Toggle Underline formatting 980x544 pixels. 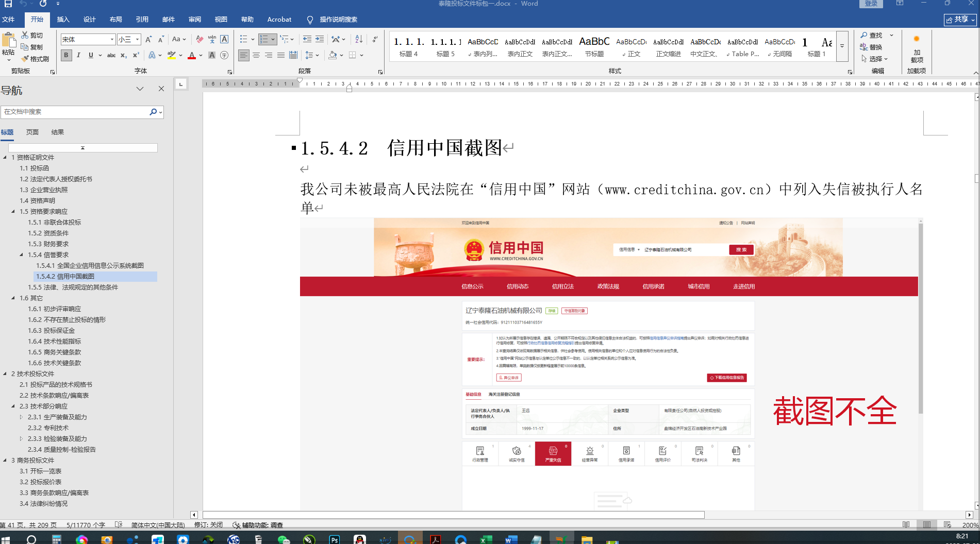coord(91,55)
